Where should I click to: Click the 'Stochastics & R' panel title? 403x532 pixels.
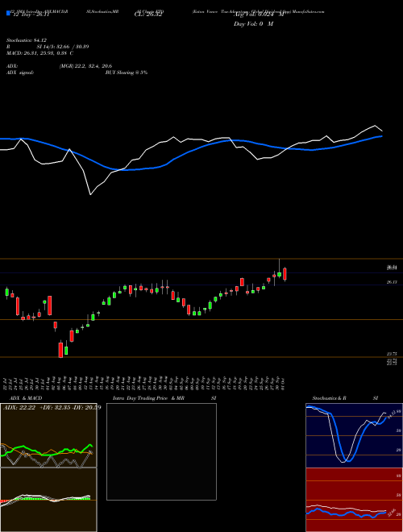pyautogui.click(x=330, y=398)
